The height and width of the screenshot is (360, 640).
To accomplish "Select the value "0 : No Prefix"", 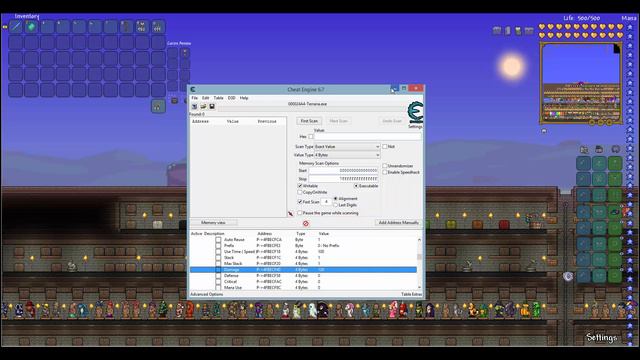I will pyautogui.click(x=329, y=246).
